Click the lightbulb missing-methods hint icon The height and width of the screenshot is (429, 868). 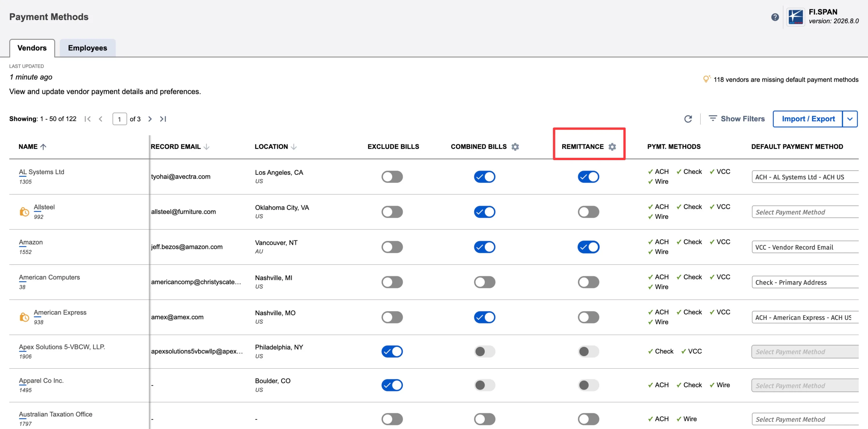coord(706,79)
